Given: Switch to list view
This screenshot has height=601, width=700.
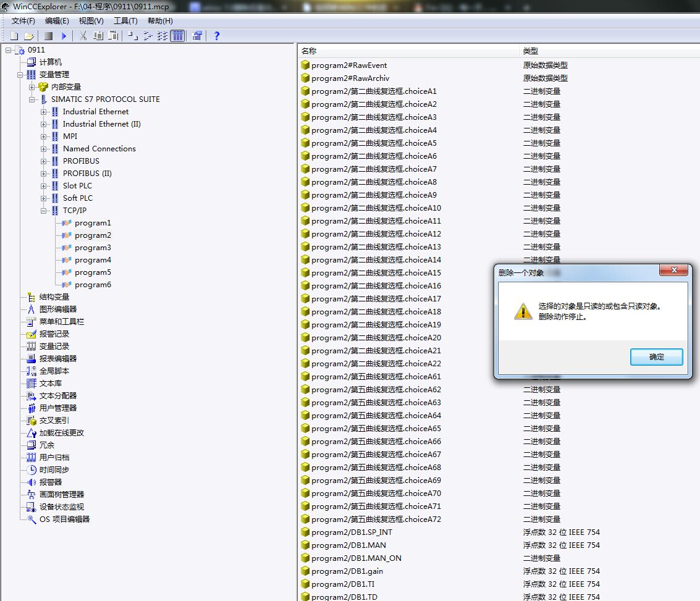Looking at the screenshot, I should pos(162,36).
